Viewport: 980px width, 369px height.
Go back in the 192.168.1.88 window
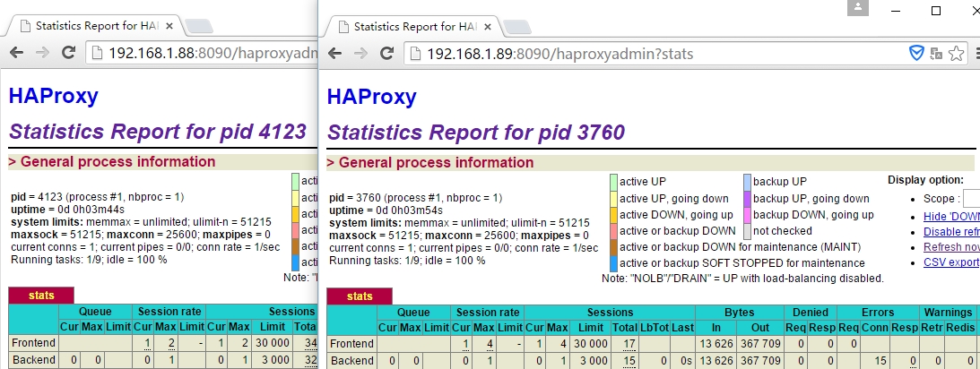(17, 54)
